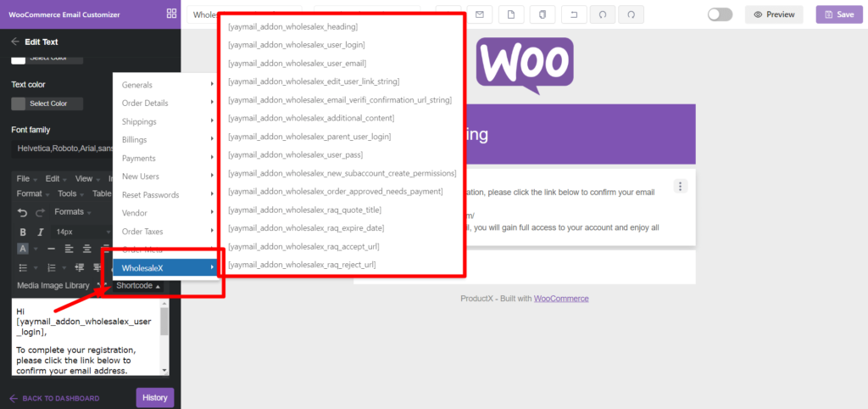
Task: Click the undo circular arrow in top toolbar
Action: (603, 14)
